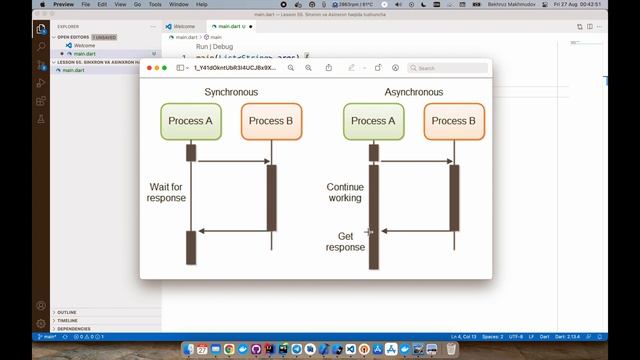640x360 pixels.
Task: Open the Preview application menu
Action: (64, 4)
